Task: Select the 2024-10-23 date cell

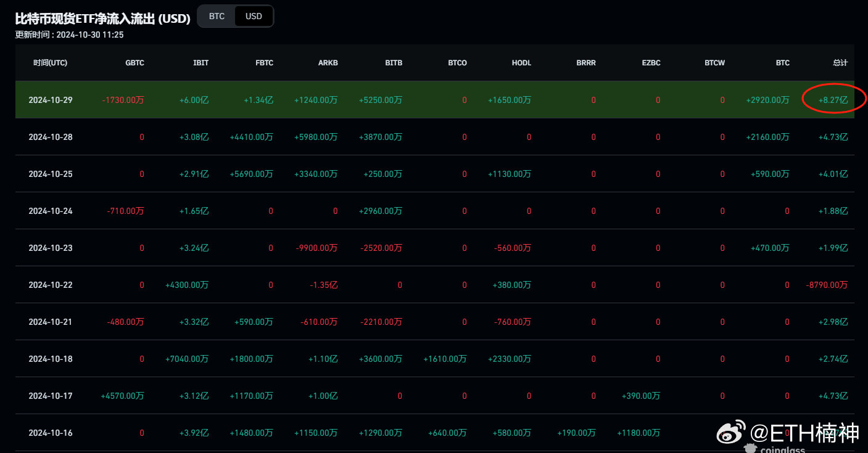Action: [51, 248]
